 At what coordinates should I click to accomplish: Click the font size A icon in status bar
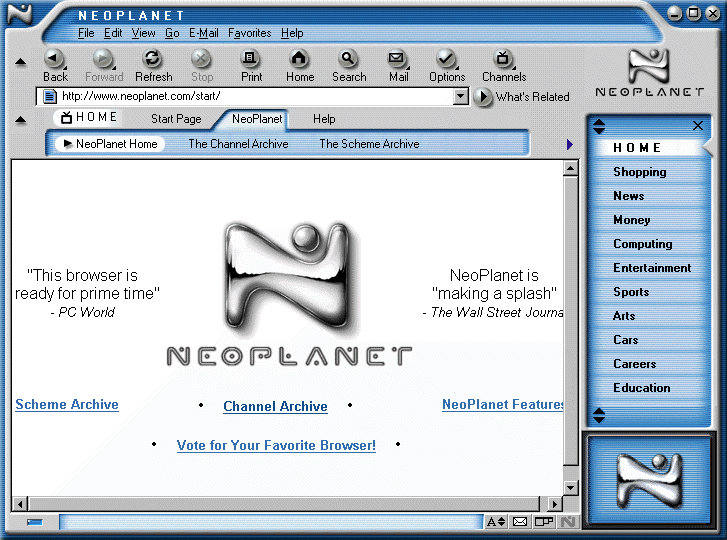click(496, 522)
